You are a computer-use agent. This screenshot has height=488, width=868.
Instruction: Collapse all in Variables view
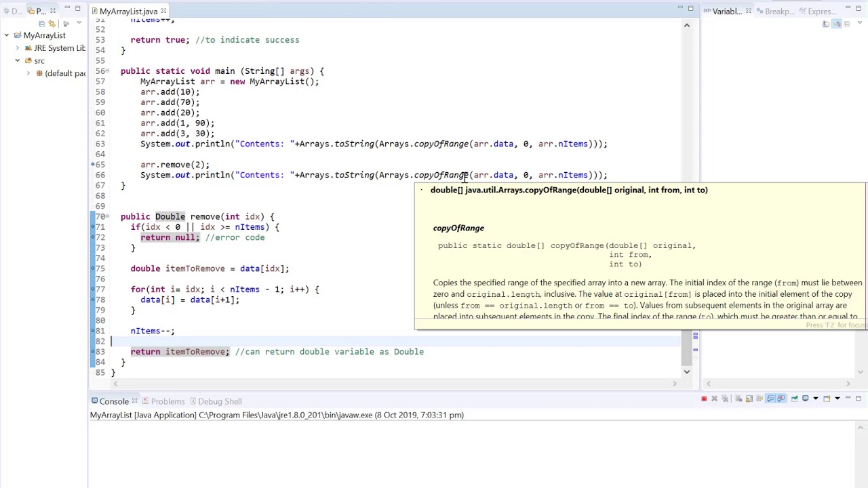point(847,24)
